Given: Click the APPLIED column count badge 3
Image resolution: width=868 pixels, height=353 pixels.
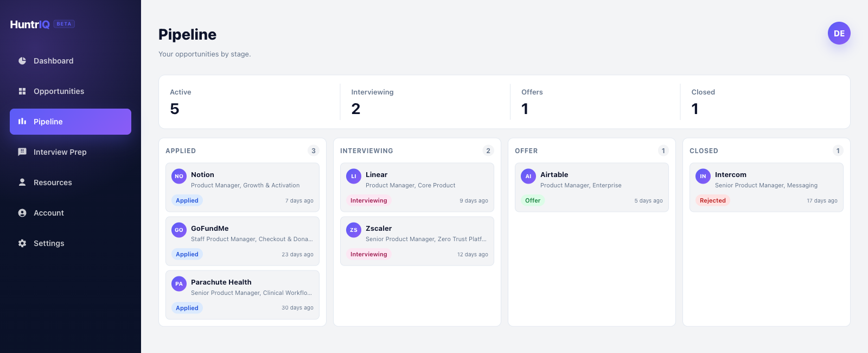Looking at the screenshot, I should 314,150.
